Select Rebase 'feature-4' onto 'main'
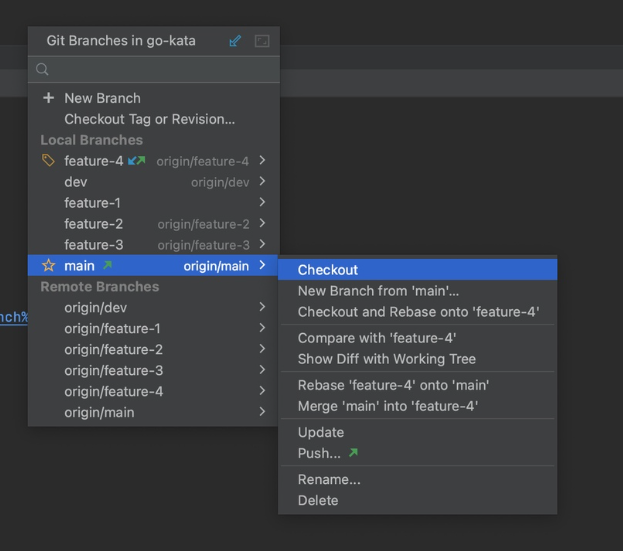Viewport: 623px width, 551px height. [393, 385]
